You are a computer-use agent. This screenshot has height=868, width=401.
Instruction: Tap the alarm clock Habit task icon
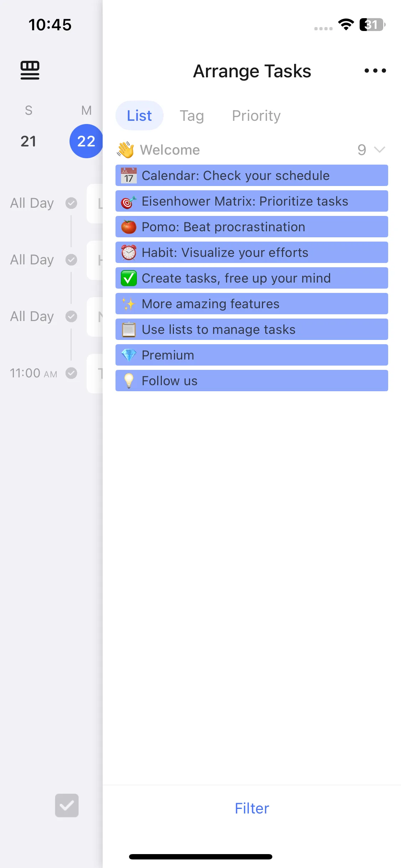(129, 252)
